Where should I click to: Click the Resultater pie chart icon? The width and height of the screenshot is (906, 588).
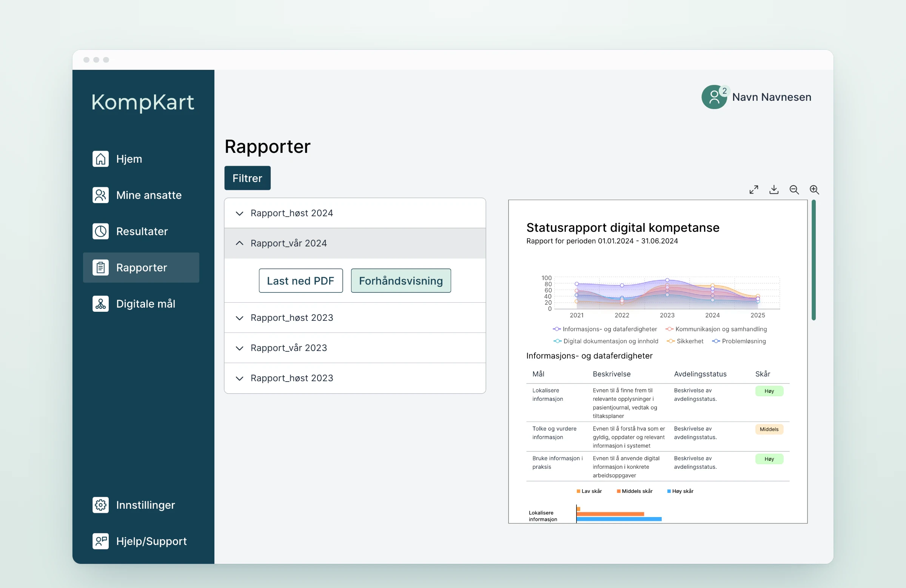point(100,231)
